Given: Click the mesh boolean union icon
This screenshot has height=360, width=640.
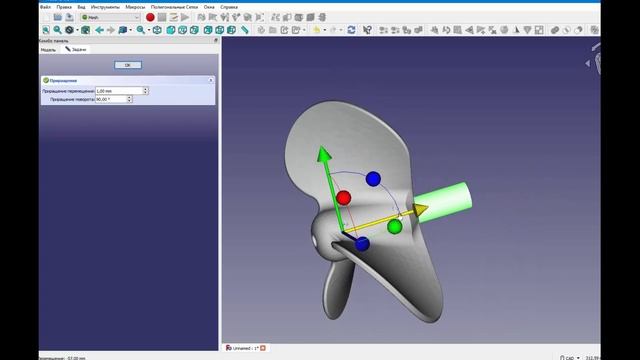Looking at the screenshot, I should point(555,30).
